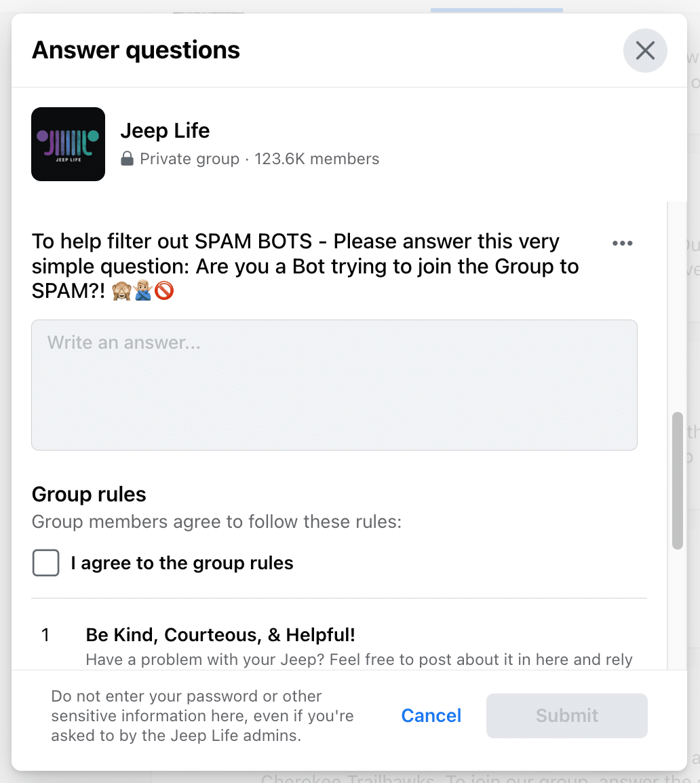Select rule 'Be Kind, Courteous, & Helpful!'
The height and width of the screenshot is (783, 700).
(x=220, y=634)
